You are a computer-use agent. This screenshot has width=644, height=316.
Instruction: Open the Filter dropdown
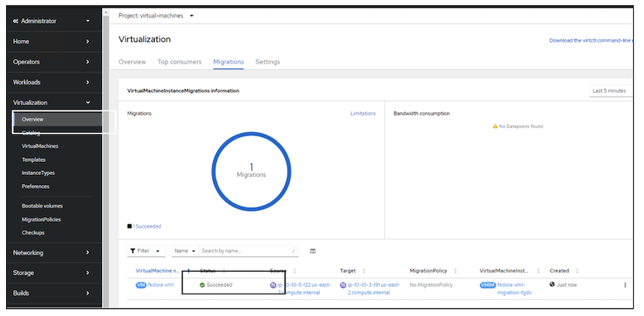(146, 251)
